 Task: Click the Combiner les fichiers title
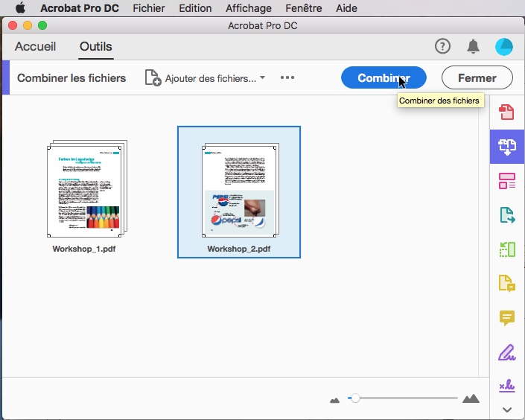pyautogui.click(x=71, y=78)
